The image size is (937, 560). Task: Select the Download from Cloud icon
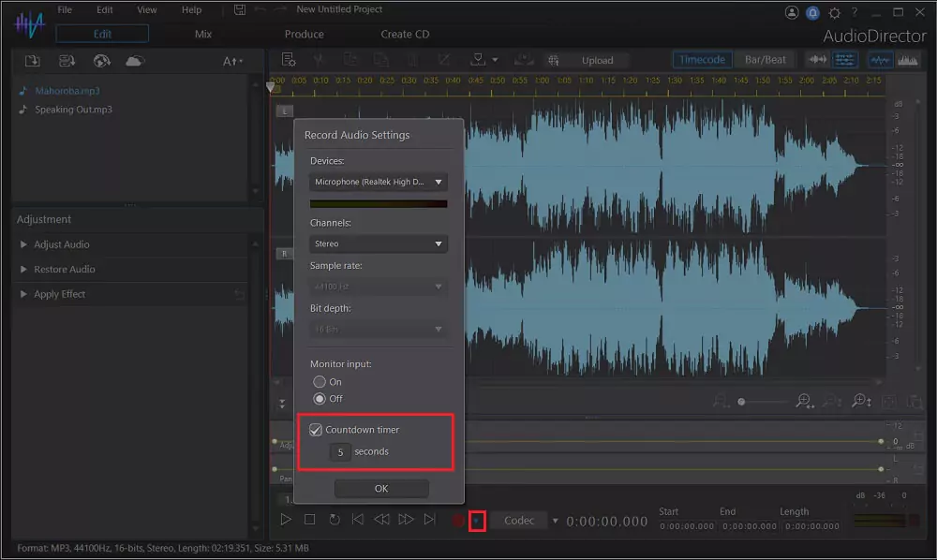(135, 59)
